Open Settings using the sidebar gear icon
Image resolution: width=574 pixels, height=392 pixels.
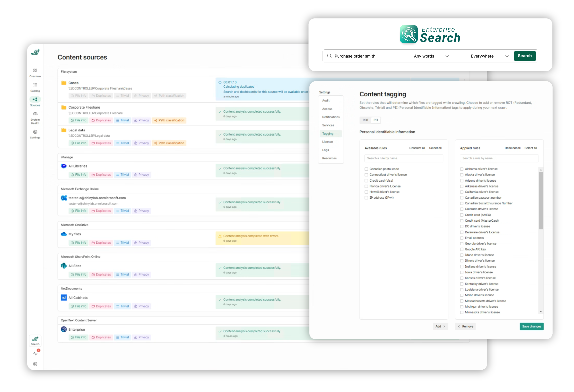coord(35,134)
